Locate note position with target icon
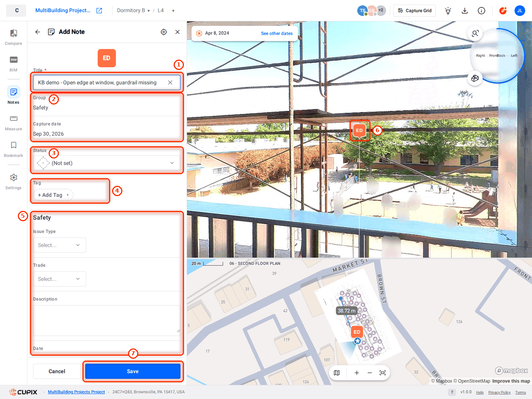The image size is (532, 399). (164, 32)
